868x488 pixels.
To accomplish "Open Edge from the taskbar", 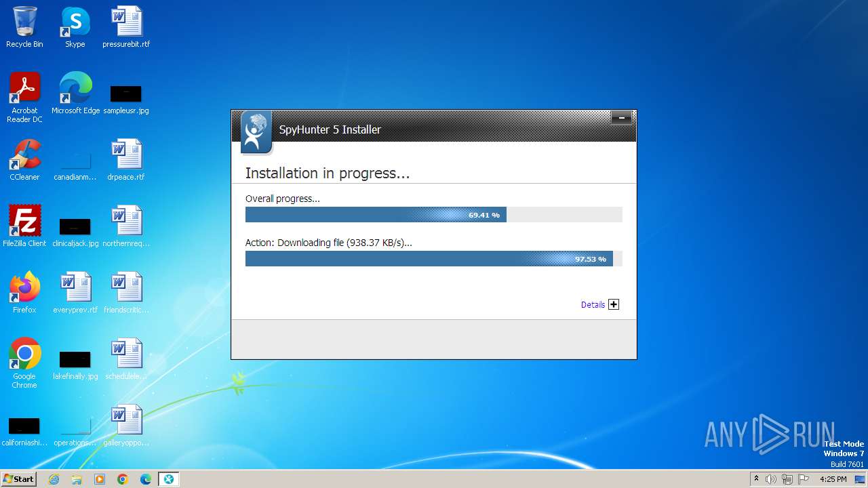I will [x=146, y=479].
